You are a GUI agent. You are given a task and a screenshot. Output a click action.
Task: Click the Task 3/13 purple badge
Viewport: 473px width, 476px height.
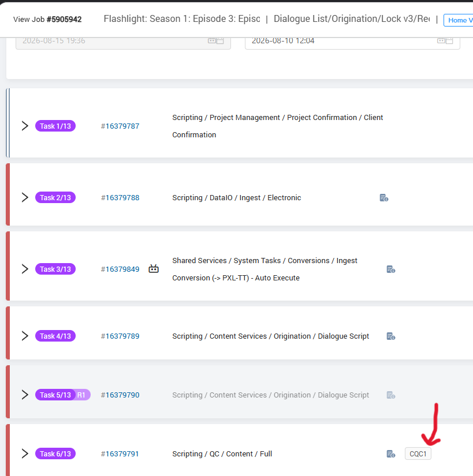(x=55, y=269)
